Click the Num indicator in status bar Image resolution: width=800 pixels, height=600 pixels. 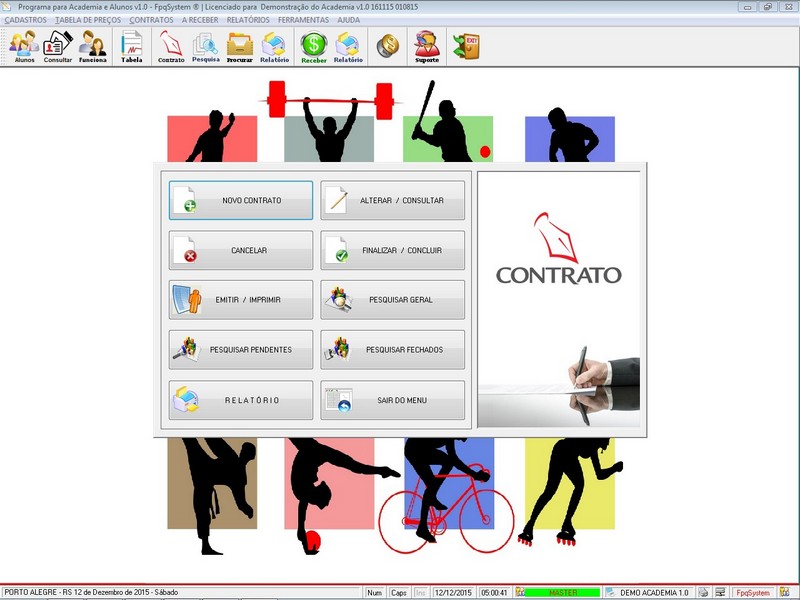(374, 593)
